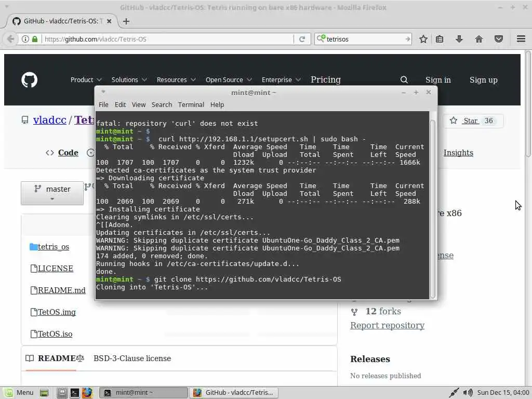Open the README.md file link
The width and height of the screenshot is (532, 399).
pos(62,290)
